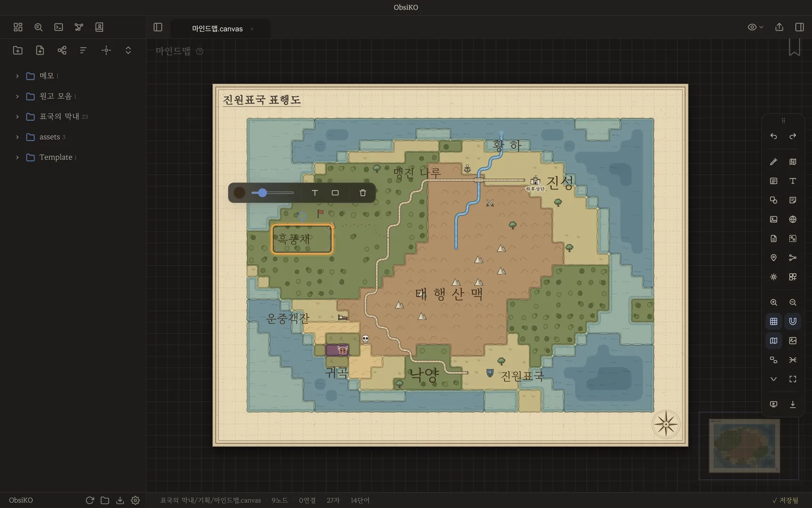Toggle the grid display button
The width and height of the screenshot is (812, 508).
click(773, 321)
